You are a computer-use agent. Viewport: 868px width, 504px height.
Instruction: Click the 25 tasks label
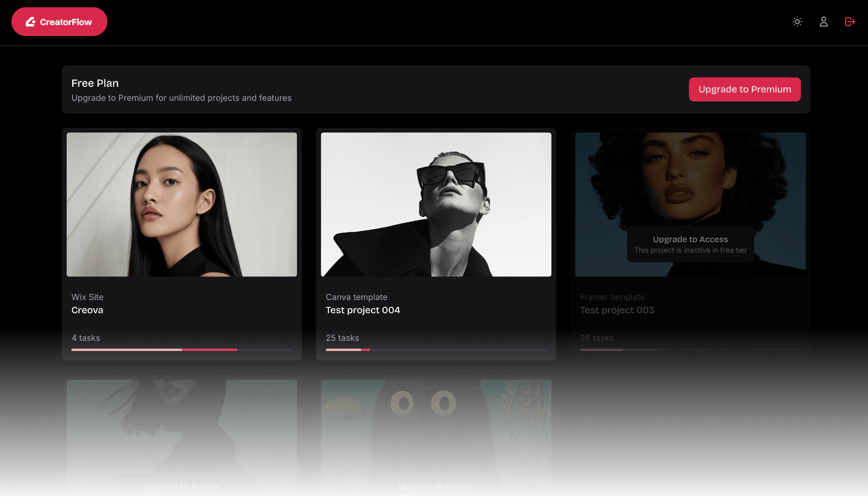(342, 338)
